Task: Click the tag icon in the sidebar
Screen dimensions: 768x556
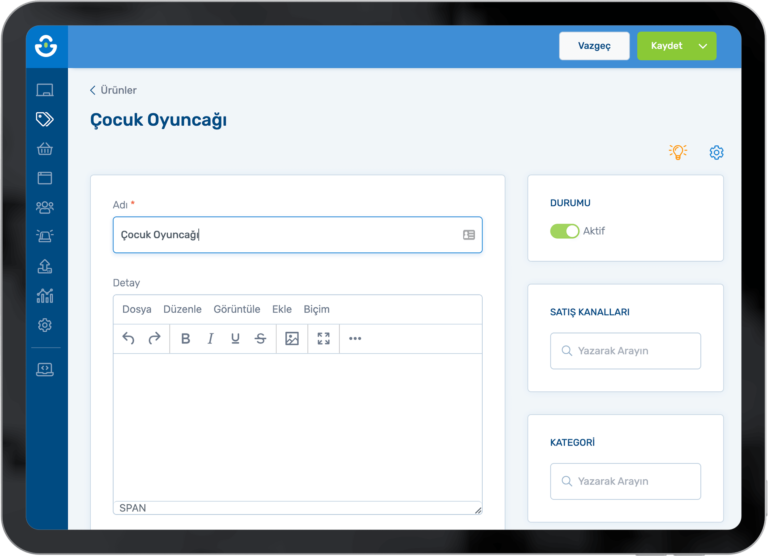Action: pyautogui.click(x=44, y=119)
